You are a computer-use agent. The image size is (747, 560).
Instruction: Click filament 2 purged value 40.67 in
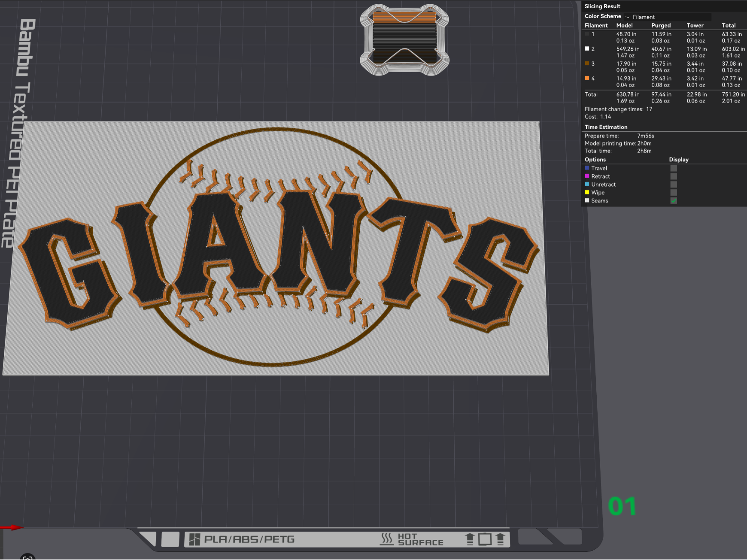coord(661,49)
